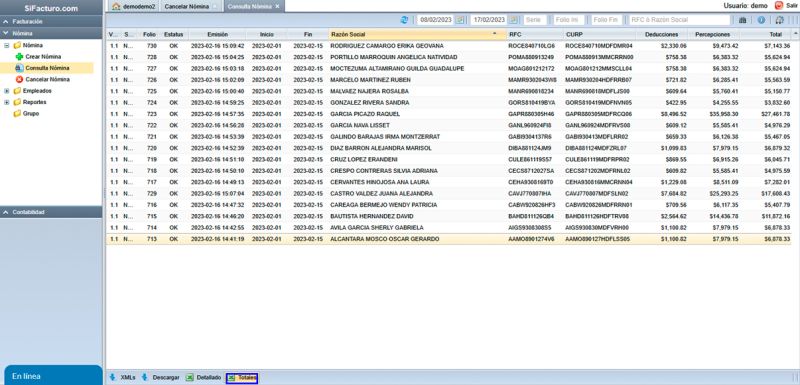Viewport: 800px width, 385px height.
Task: Click percepciones $35,958.30 cell
Action: (x=723, y=114)
